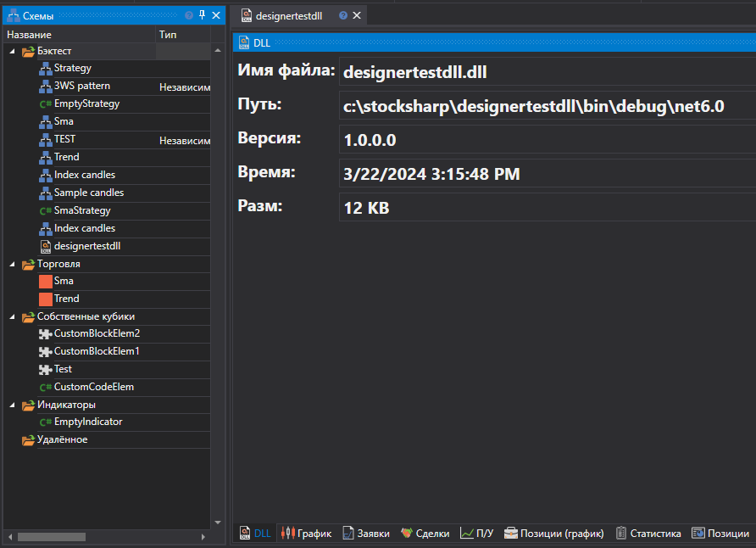Image resolution: width=756 pixels, height=548 pixels.
Task: Open help for the Схемы panel
Action: (x=189, y=15)
